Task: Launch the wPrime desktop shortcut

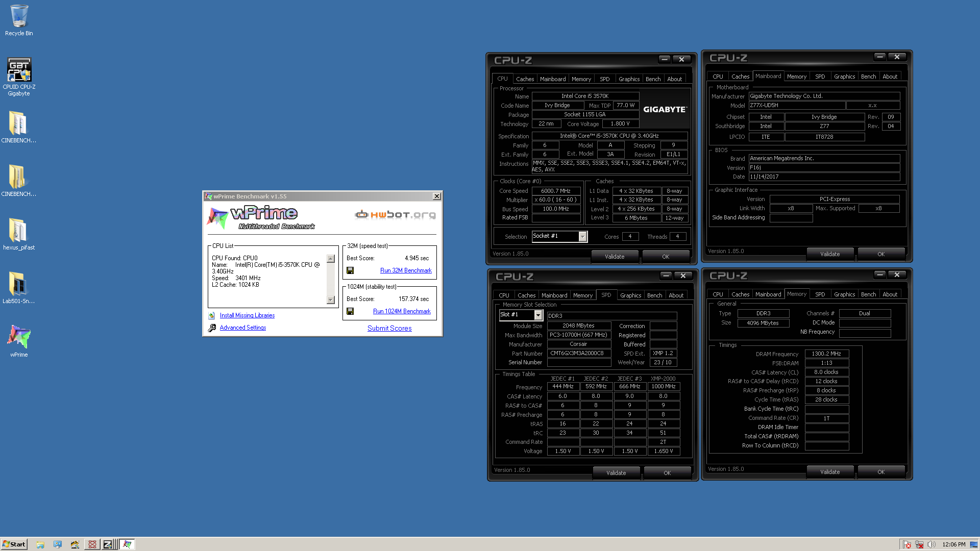Action: [x=19, y=341]
